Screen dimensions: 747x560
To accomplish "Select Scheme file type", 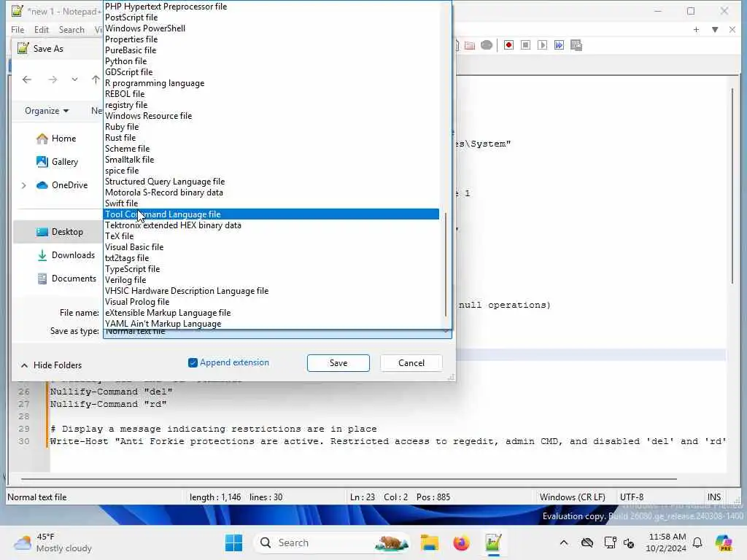I will pyautogui.click(x=271, y=149).
